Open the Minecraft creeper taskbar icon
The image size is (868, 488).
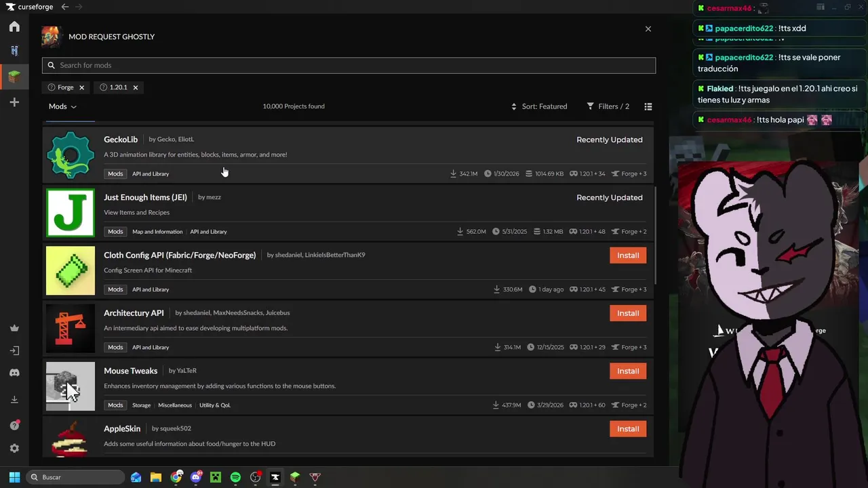click(x=216, y=477)
